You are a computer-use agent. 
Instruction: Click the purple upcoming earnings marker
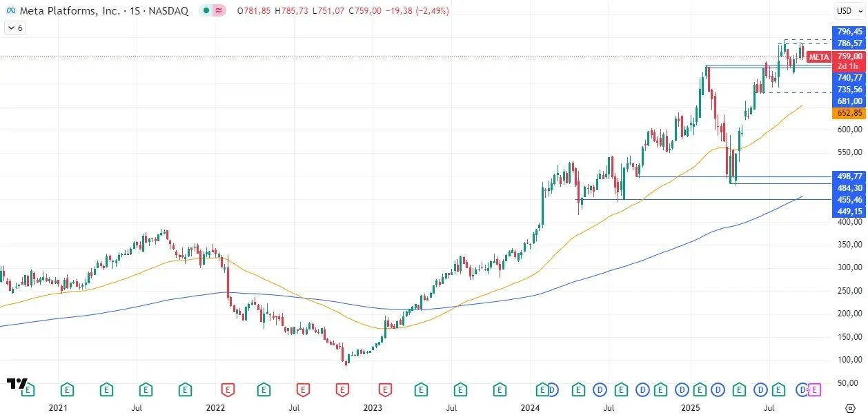pyautogui.click(x=813, y=390)
